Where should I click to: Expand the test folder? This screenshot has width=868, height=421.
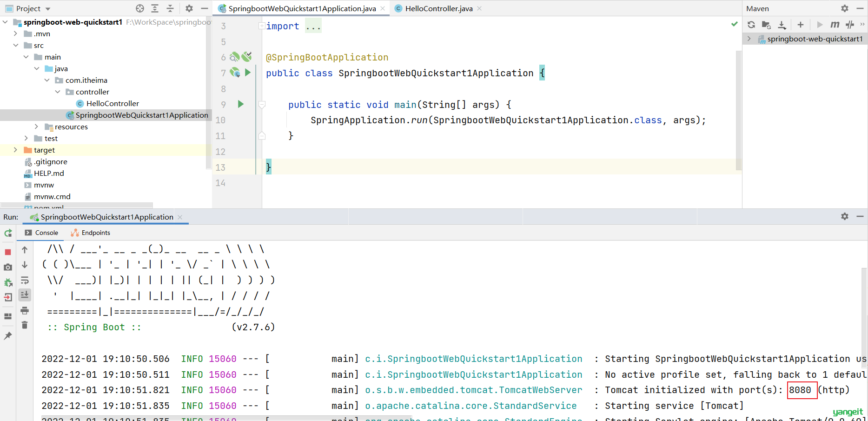pyautogui.click(x=27, y=138)
